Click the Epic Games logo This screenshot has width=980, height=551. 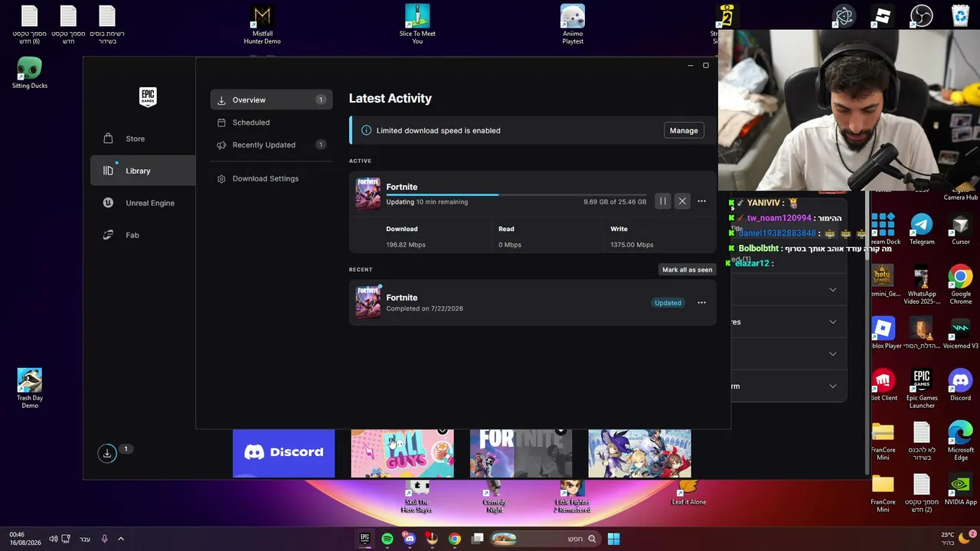148,96
